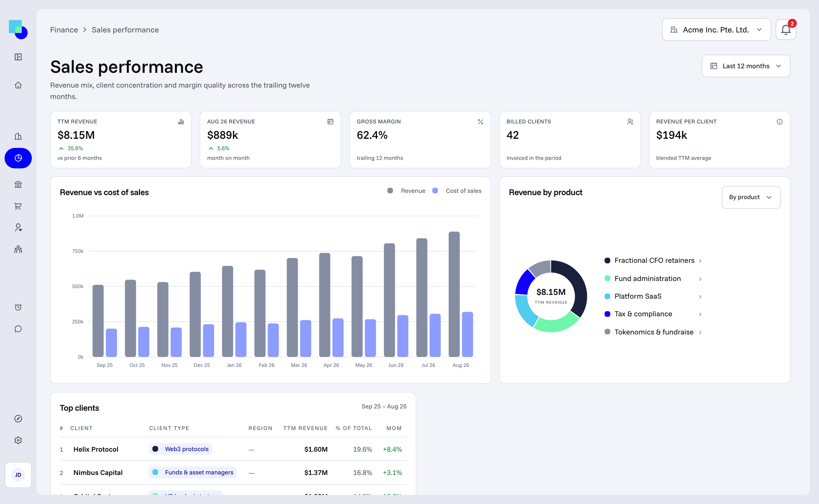Screen dimensions: 819x504
Task: Click the Web3 protocols client type tag
Action: pyautogui.click(x=181, y=449)
